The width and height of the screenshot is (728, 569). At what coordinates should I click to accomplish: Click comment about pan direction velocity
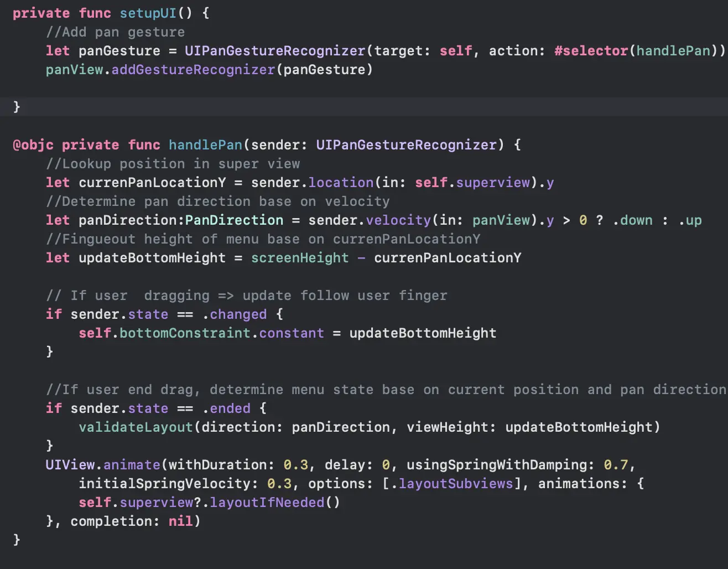point(217,201)
